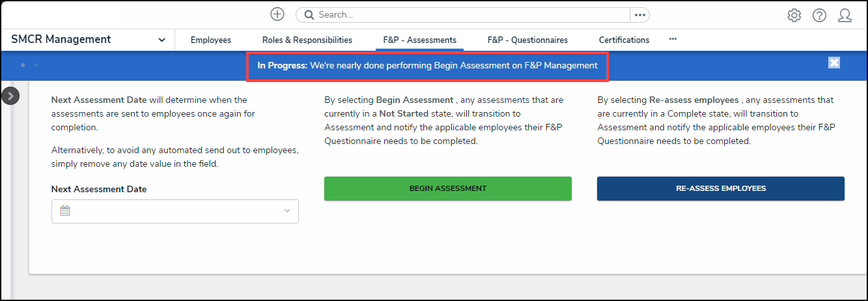Open the Roles & Responsibilities tab

point(307,40)
